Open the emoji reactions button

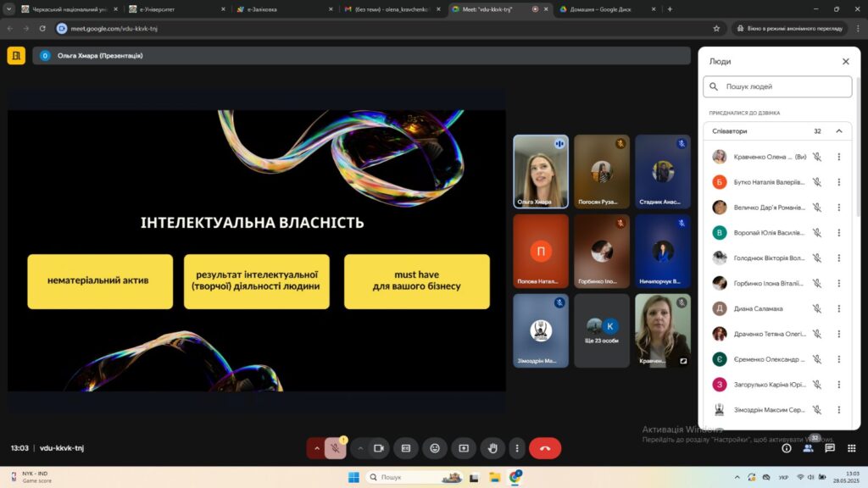coord(435,448)
